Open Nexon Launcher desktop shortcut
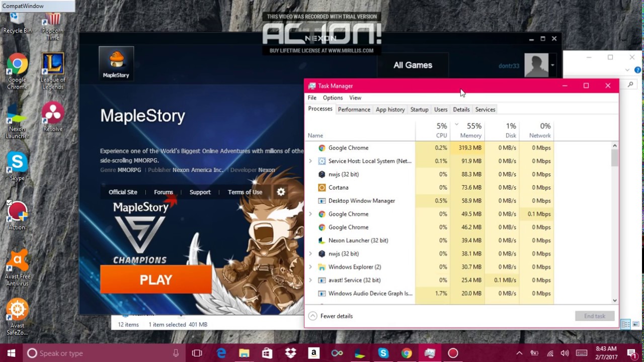Image resolution: width=644 pixels, height=362 pixels. click(x=17, y=121)
